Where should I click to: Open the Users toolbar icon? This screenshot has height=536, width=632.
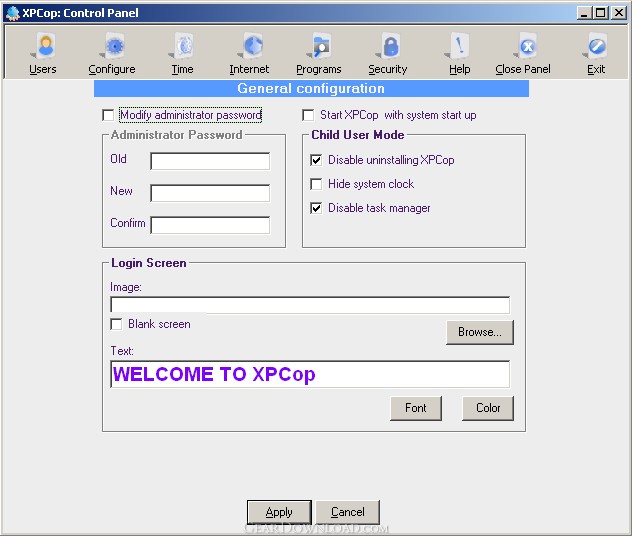(43, 53)
